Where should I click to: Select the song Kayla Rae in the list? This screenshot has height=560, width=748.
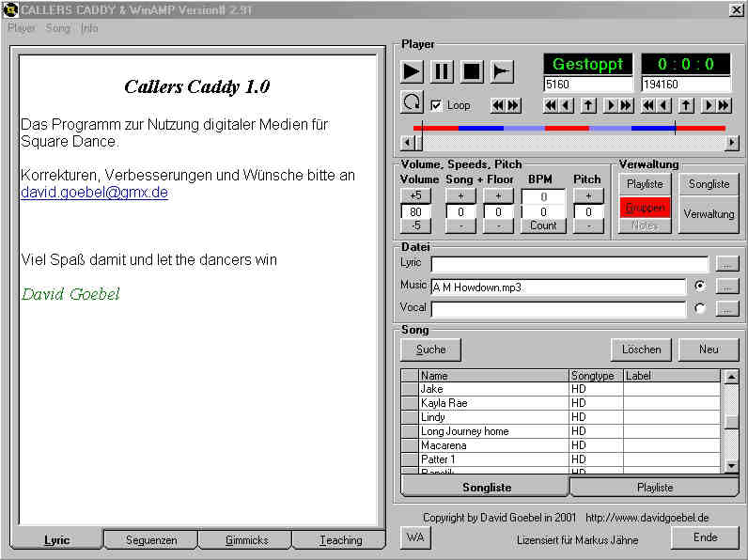560,403
